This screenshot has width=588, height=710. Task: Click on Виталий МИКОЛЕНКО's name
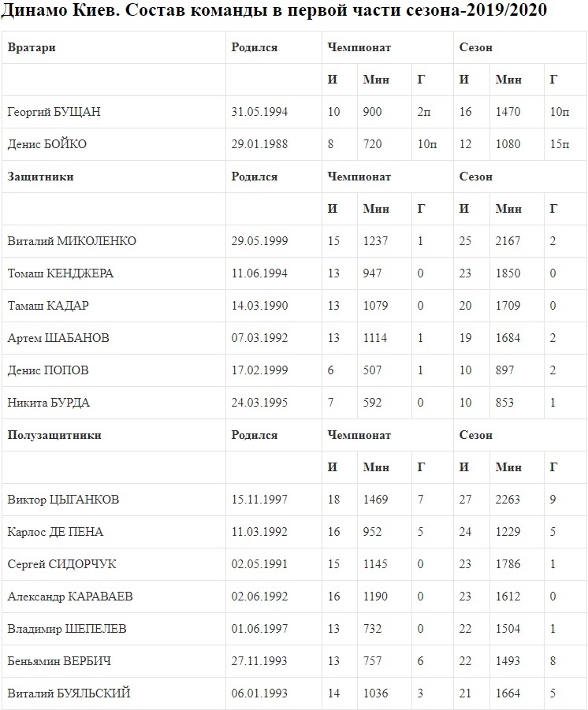72,241
